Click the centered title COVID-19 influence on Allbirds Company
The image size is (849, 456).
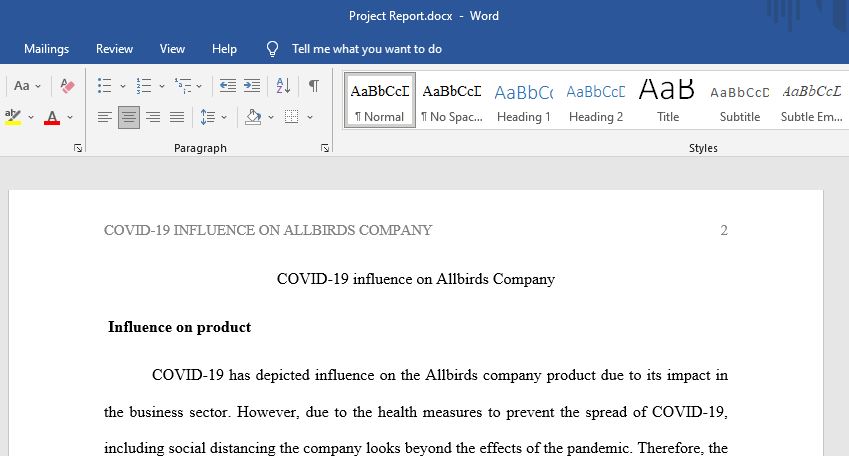pos(416,279)
